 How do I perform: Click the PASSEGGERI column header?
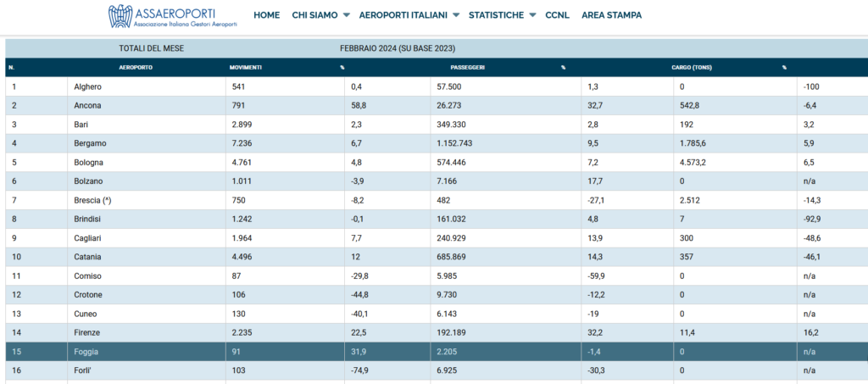[468, 68]
